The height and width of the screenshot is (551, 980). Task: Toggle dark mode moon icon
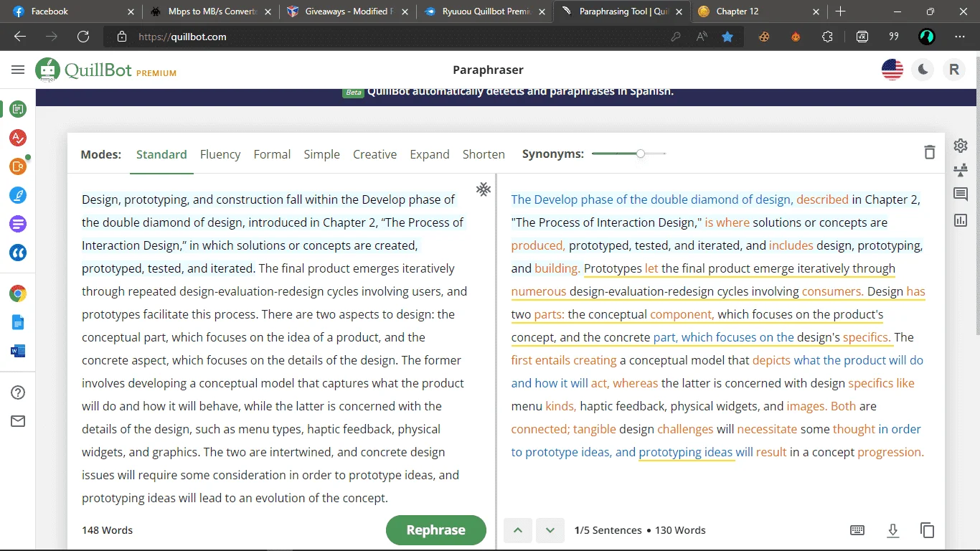(923, 70)
